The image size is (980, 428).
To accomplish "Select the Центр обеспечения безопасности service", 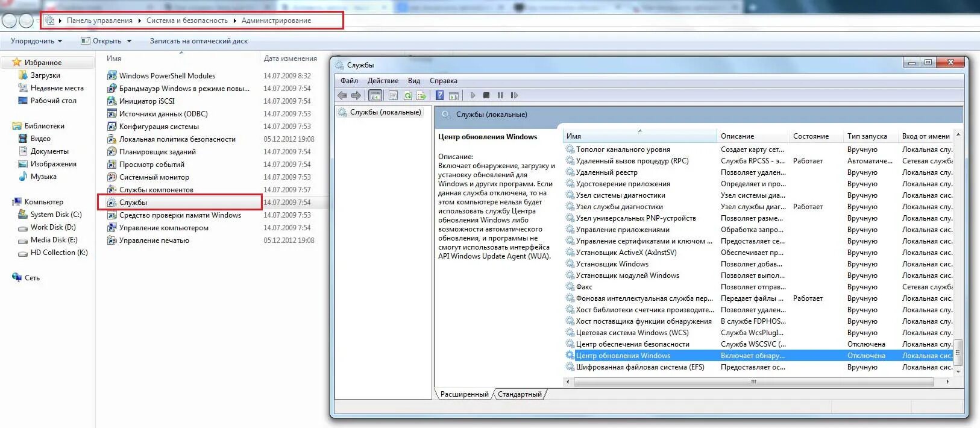I will tap(759, 344).
